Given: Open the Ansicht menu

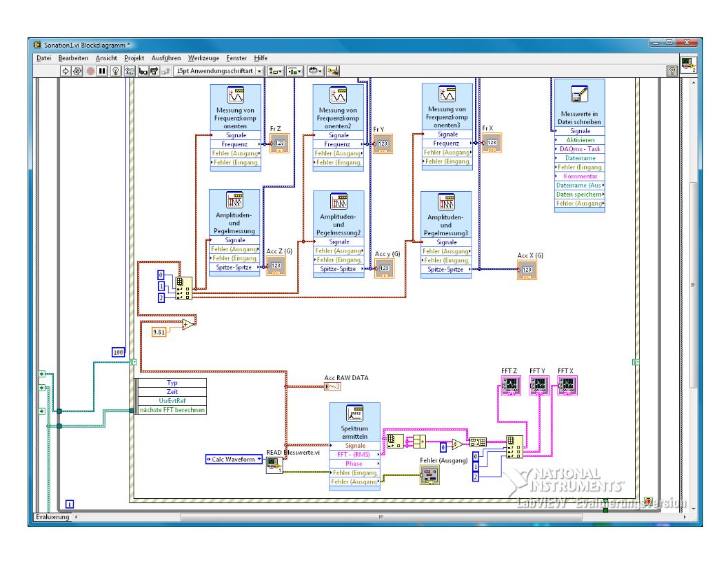Looking at the screenshot, I should 106,58.
